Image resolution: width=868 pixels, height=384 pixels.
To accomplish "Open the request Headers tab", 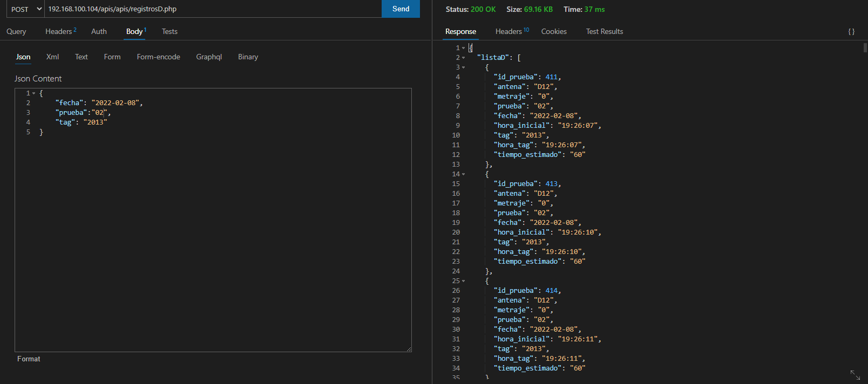I will [61, 31].
